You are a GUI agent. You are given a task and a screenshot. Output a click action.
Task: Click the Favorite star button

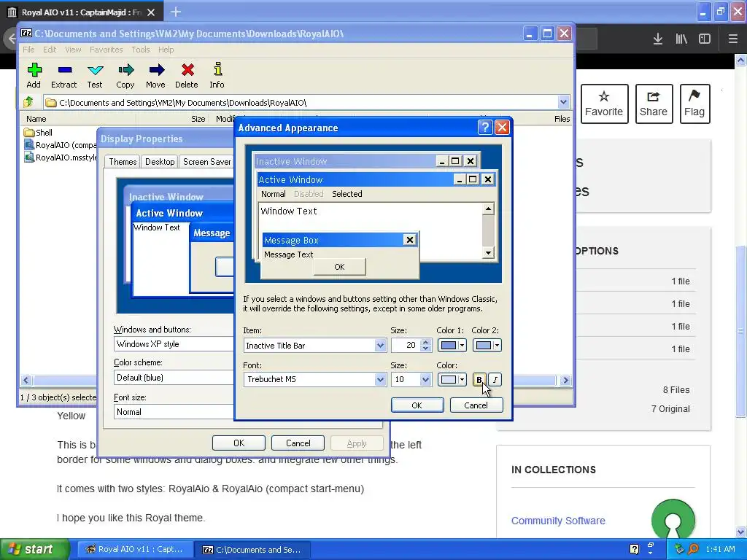[604, 104]
